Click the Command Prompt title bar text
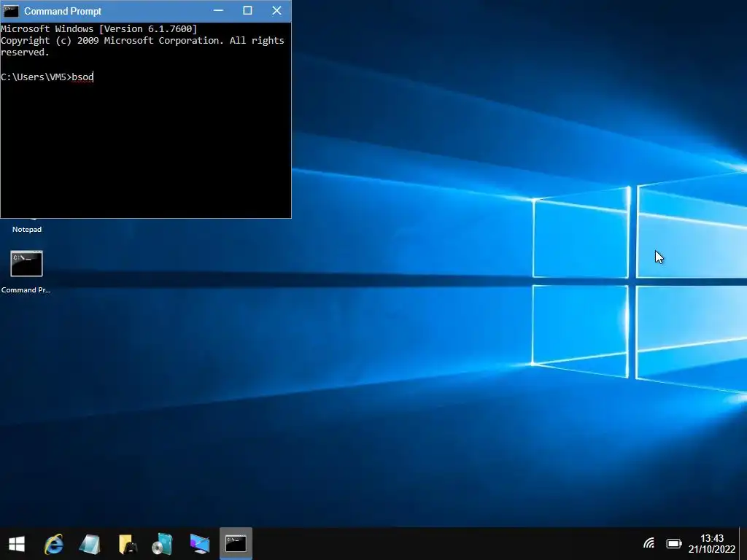 click(63, 11)
